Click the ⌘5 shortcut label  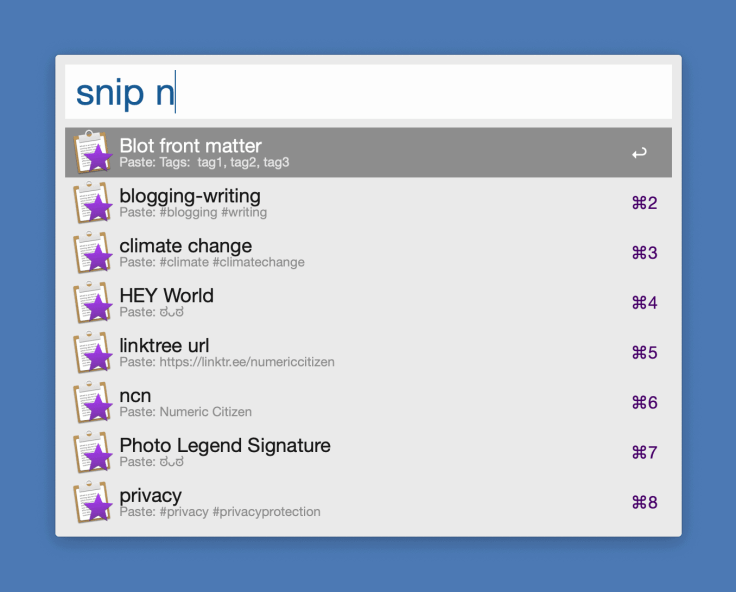[644, 353]
